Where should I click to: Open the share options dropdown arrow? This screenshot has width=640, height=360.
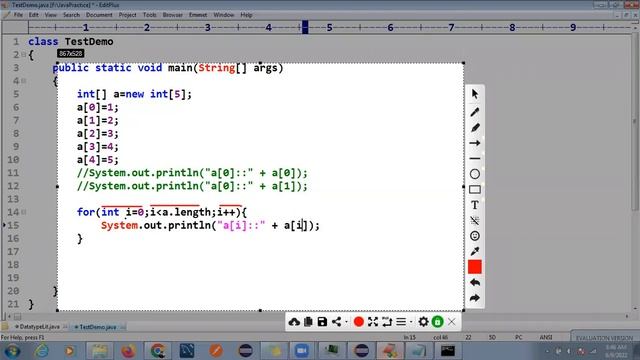tap(347, 322)
